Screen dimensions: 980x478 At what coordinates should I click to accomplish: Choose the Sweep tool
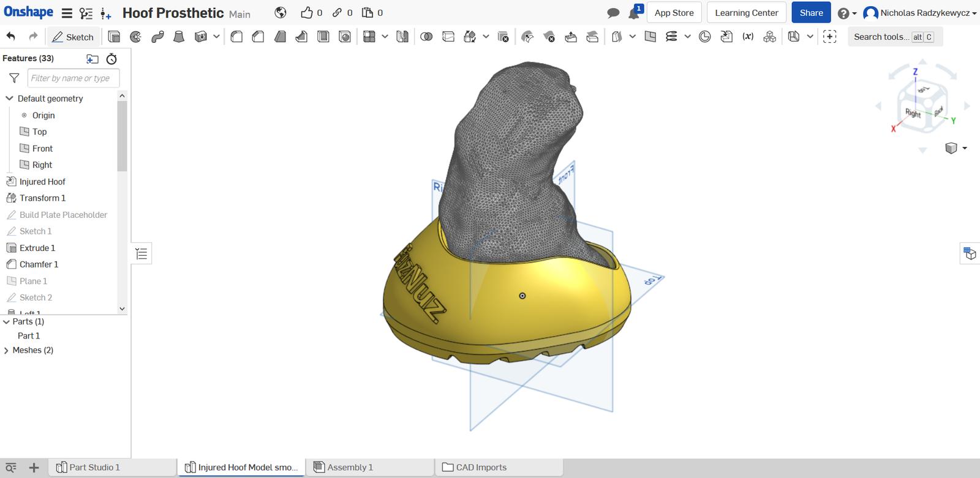pos(157,37)
